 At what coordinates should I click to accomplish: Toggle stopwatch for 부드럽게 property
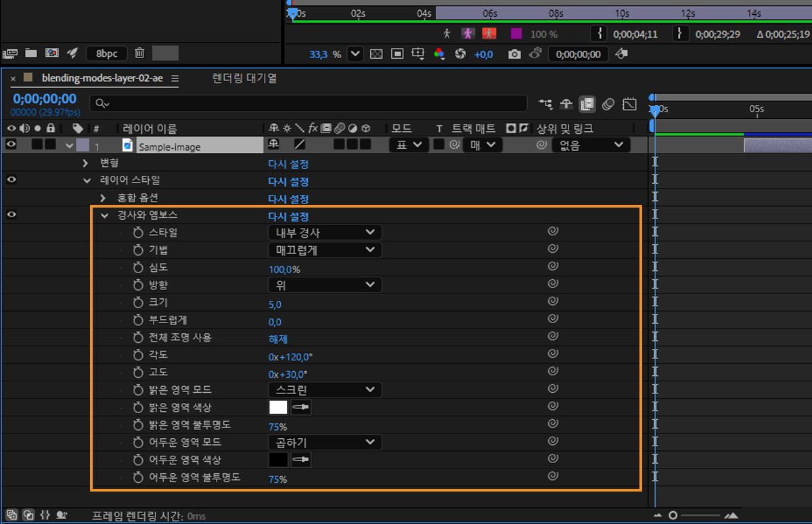pos(139,320)
